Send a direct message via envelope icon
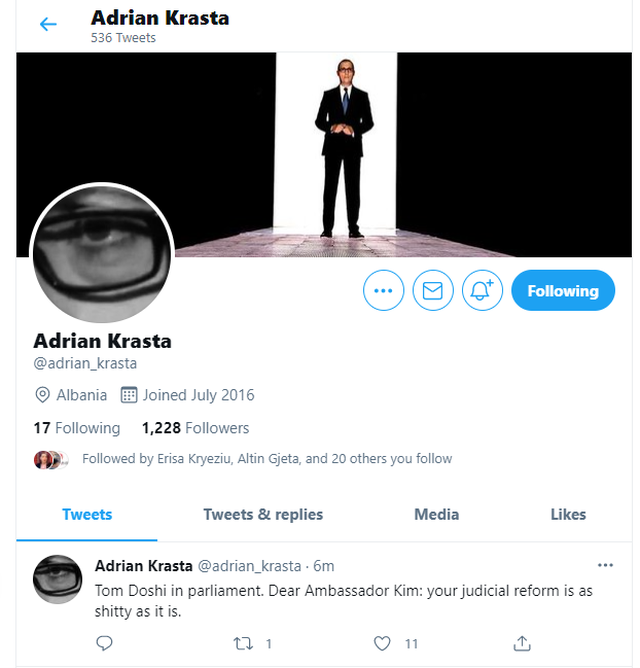The width and height of the screenshot is (640, 668). [432, 291]
